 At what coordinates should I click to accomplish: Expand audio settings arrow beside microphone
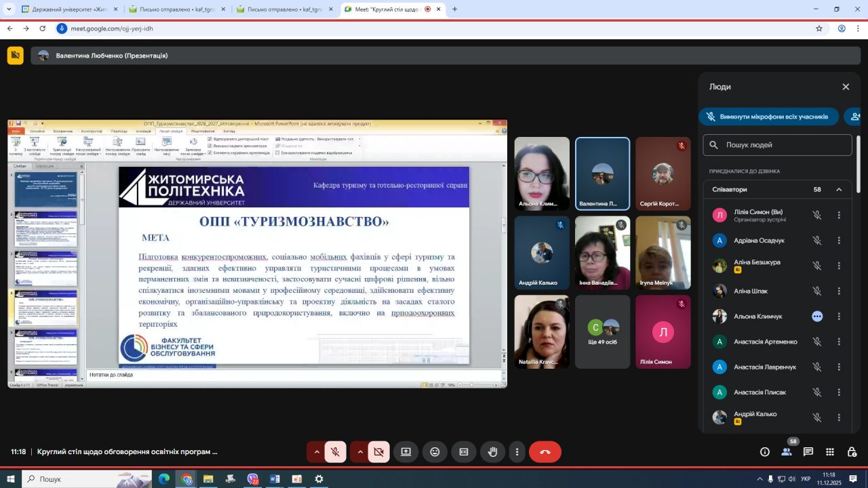[x=316, y=452]
